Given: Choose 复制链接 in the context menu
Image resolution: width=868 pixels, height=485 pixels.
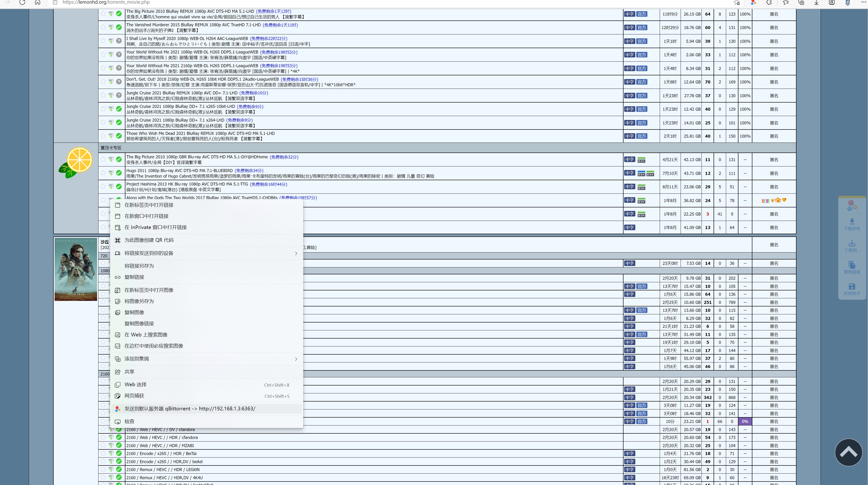Looking at the screenshot, I should (x=134, y=277).
